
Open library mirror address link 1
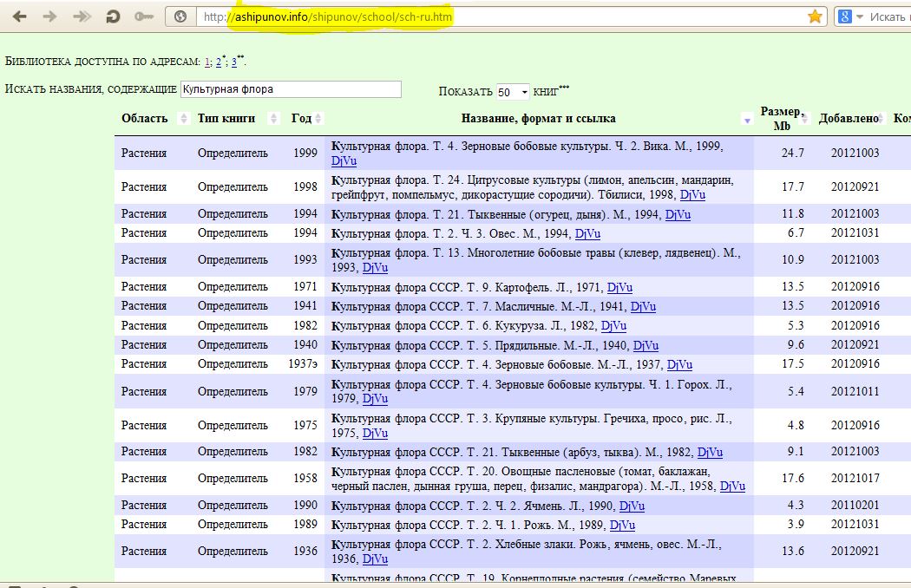point(207,62)
